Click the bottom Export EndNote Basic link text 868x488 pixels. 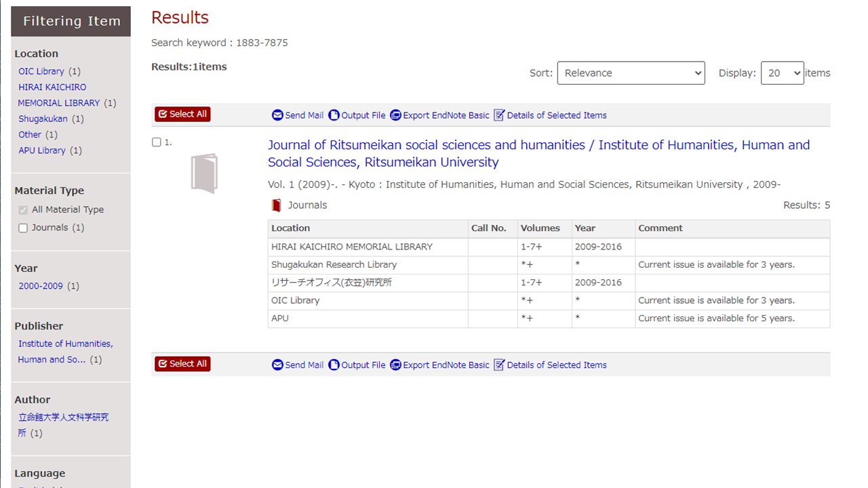tap(446, 365)
